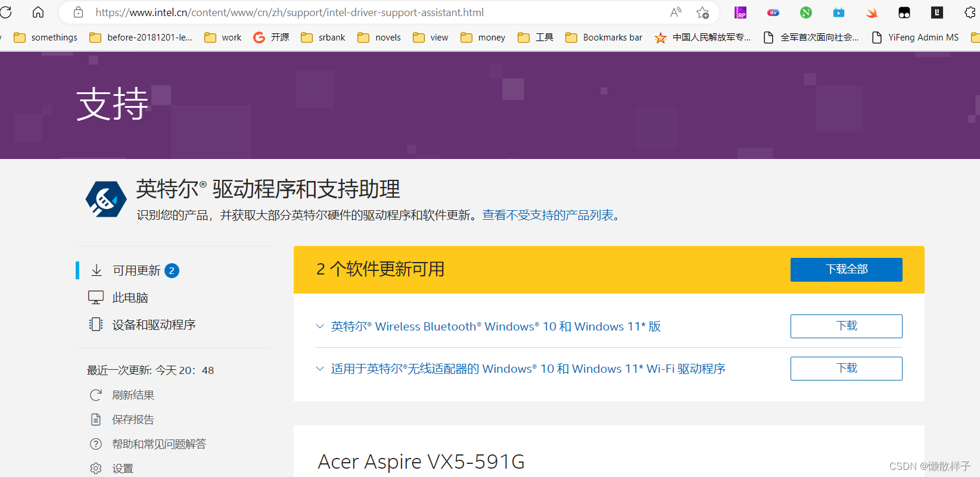Select the 2 个软件更新可用 heading
Screen dimensions: 980x477
point(381,269)
